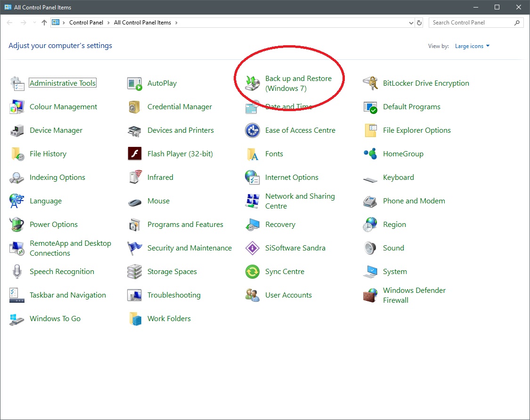Click the Ease of Access Centre icon

(253, 130)
